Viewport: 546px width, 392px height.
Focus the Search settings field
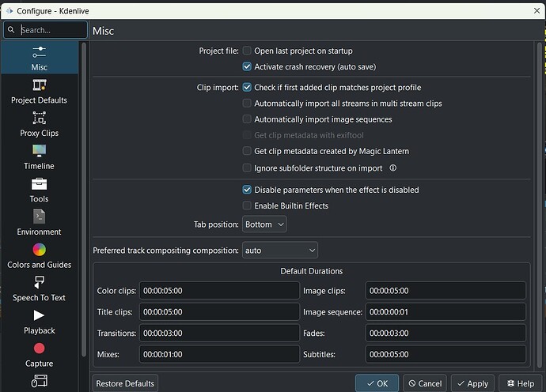tap(45, 30)
